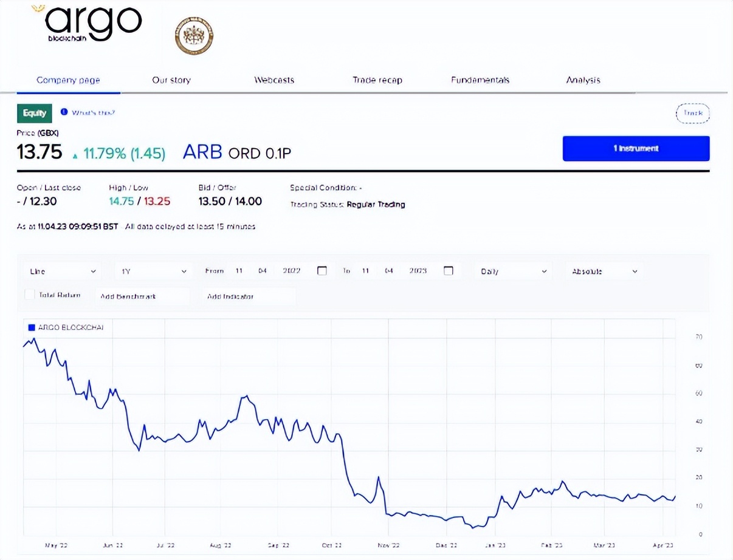Click the Low value 13.25

[157, 202]
